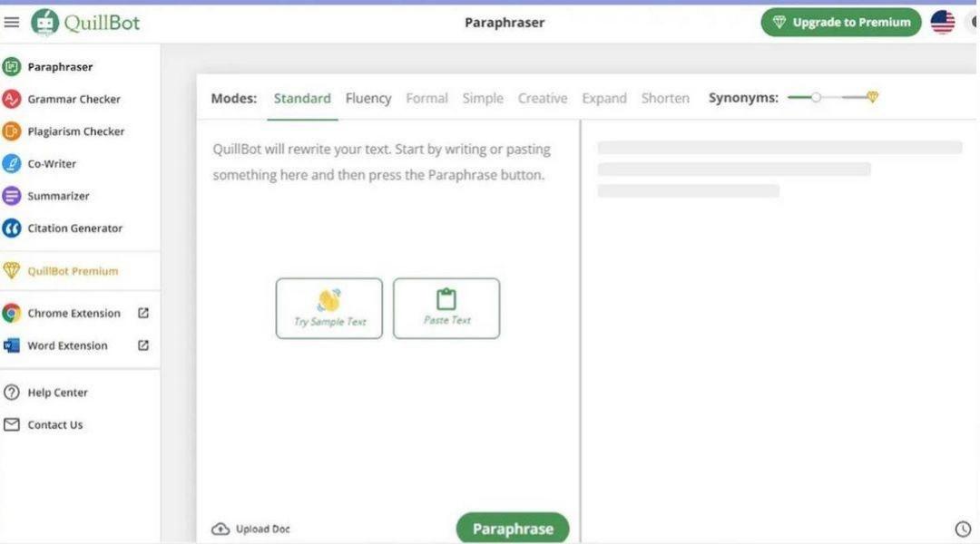Click the Upload Doc cloud icon
The image size is (980, 544).
220,529
